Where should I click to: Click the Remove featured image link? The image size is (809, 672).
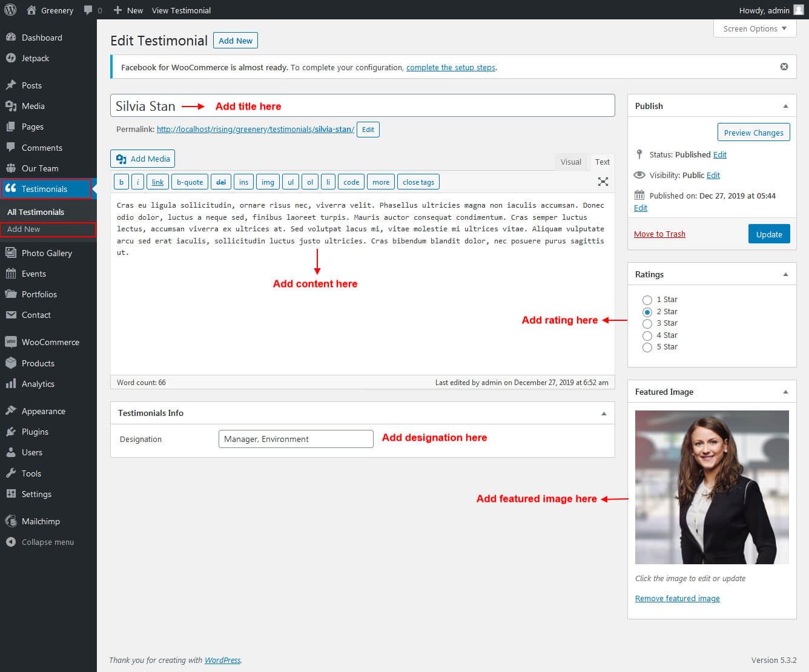pyautogui.click(x=677, y=599)
